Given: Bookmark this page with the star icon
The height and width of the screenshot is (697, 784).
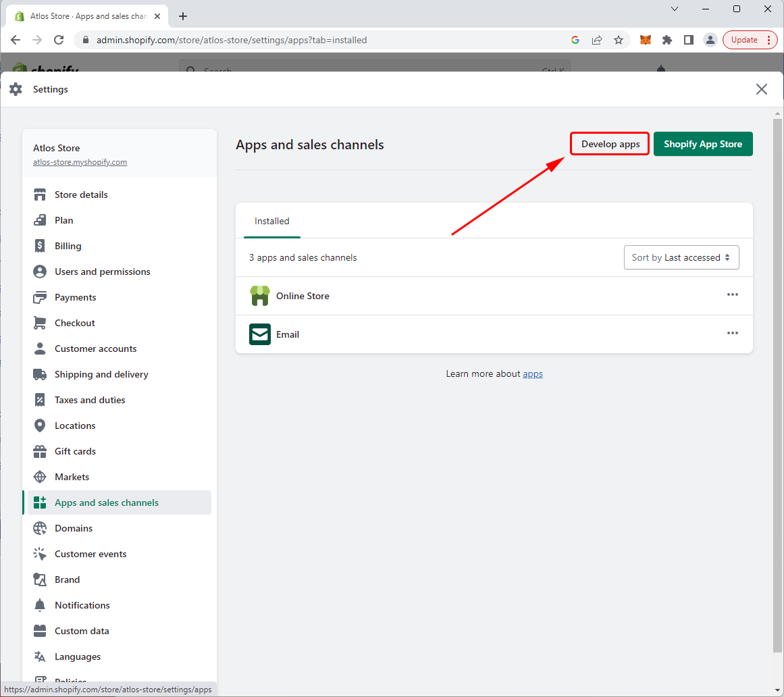Looking at the screenshot, I should tap(619, 40).
